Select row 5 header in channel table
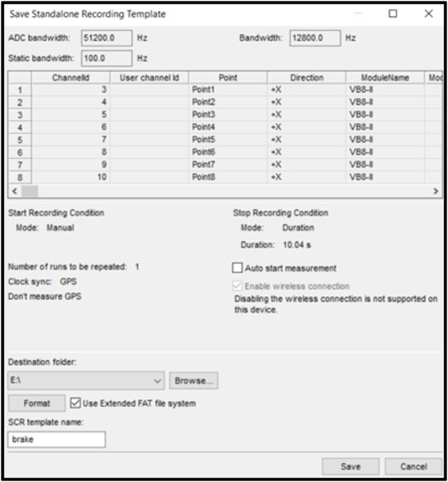The height and width of the screenshot is (482, 448). click(20, 140)
